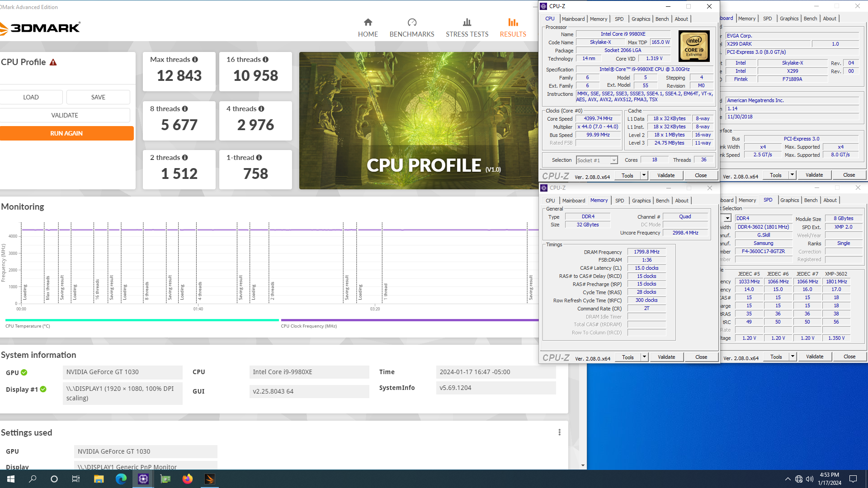Open RESULTS icon in 3DMark nav
The height and width of the screenshot is (488, 868).
point(513,22)
